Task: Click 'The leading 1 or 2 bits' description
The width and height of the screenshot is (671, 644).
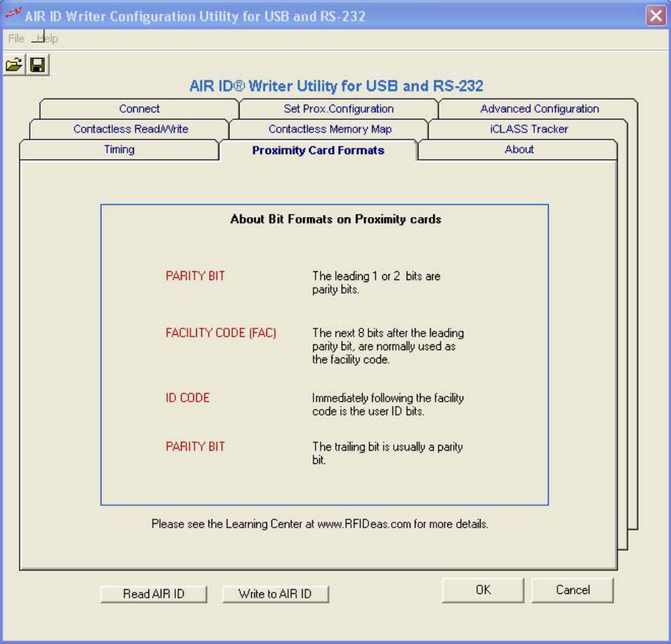Action: click(x=376, y=282)
